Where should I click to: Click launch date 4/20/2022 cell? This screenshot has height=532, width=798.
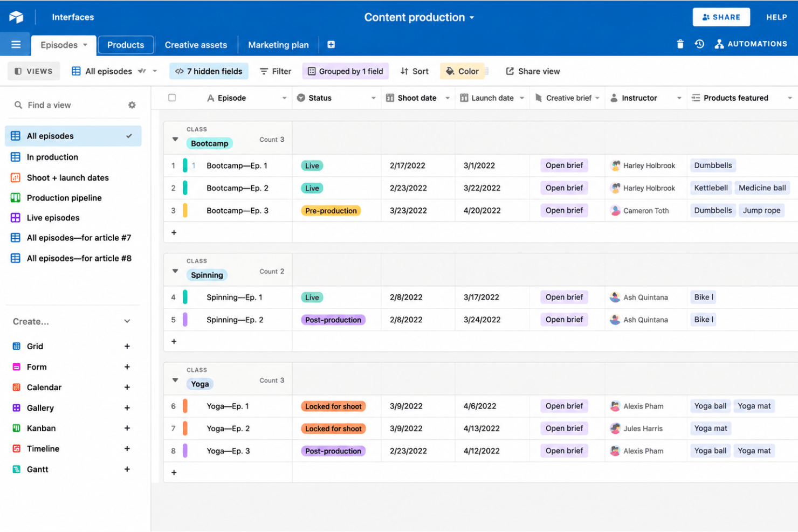click(x=492, y=211)
